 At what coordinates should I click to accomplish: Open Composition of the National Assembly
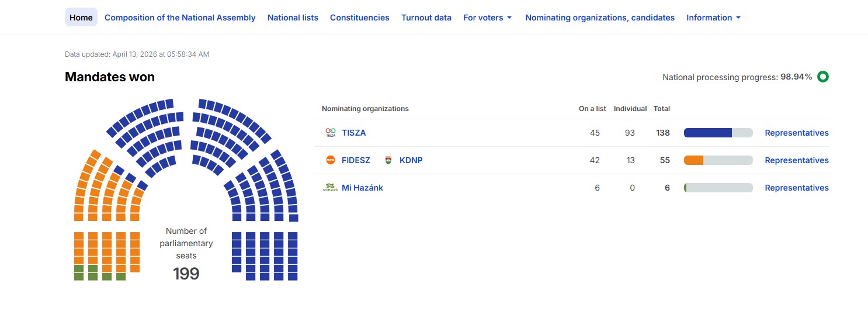180,18
